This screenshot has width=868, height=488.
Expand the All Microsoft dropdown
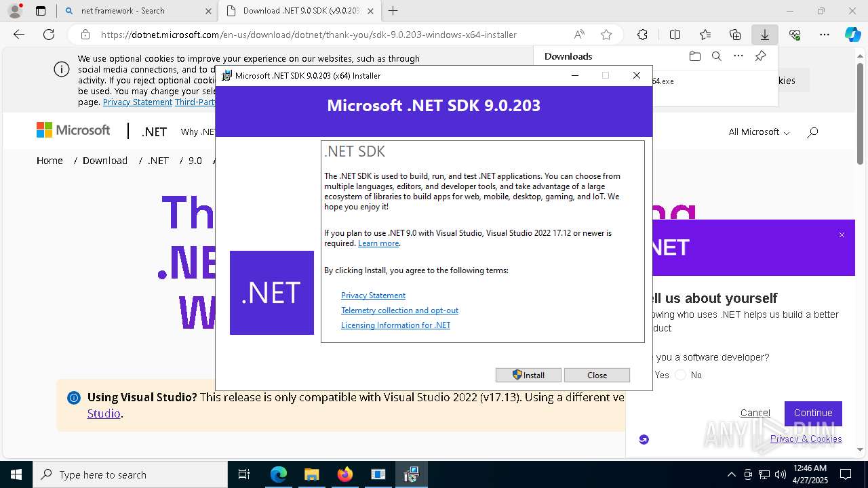(759, 132)
